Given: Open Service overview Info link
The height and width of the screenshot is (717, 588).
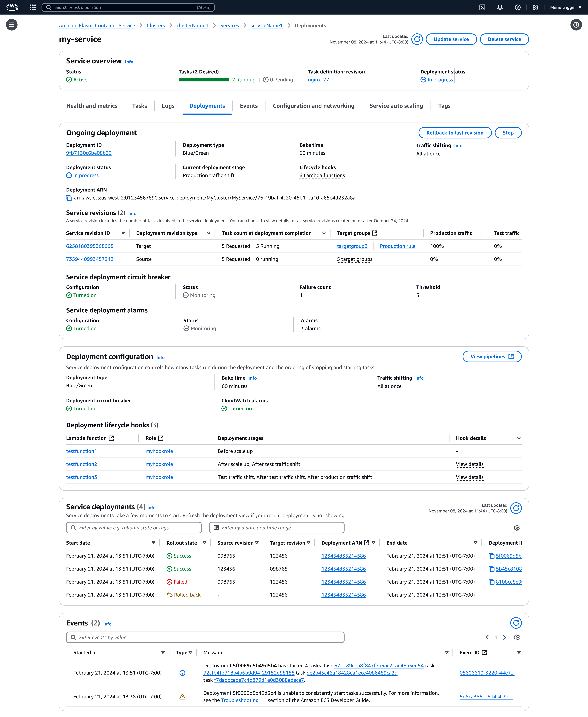Looking at the screenshot, I should 129,62.
